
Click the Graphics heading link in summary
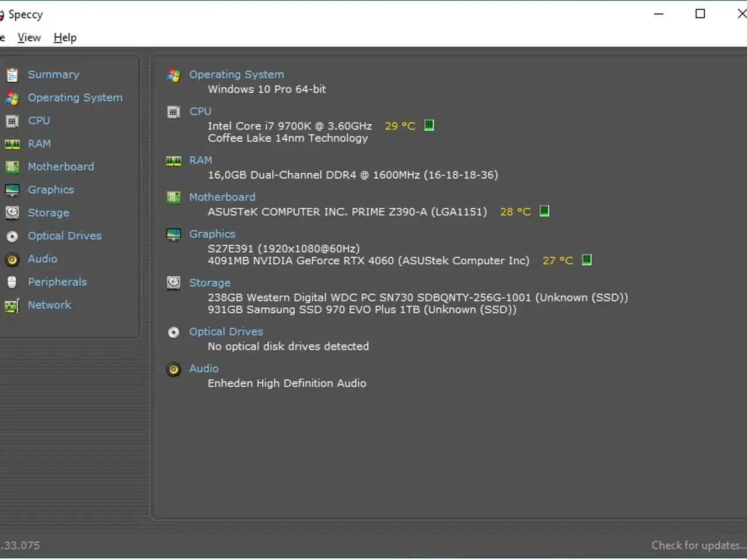click(212, 234)
